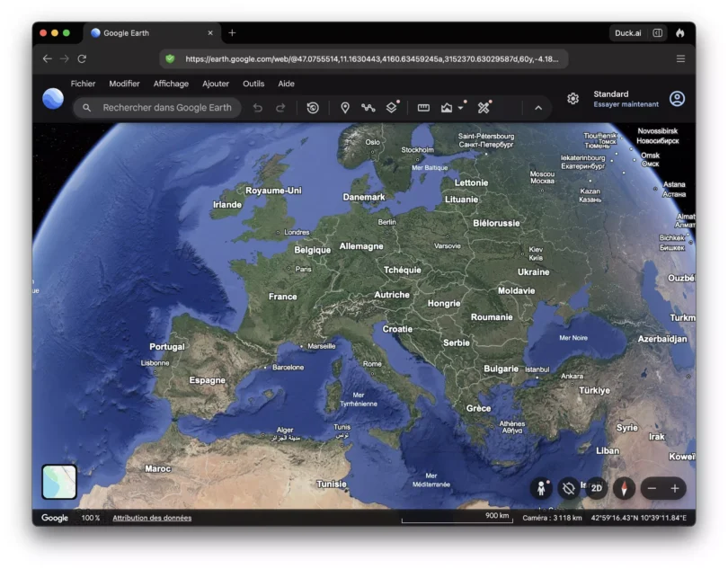Viewport: 728px width, 569px height.
Task: Click the Google logo in status bar
Action: 55,518
